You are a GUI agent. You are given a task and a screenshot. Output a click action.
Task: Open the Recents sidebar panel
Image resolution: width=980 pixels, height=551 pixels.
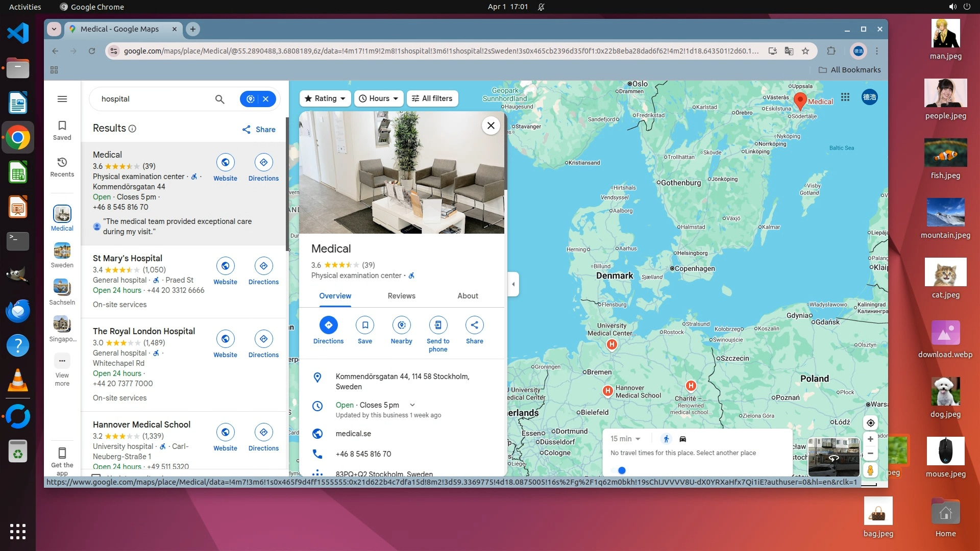click(62, 167)
